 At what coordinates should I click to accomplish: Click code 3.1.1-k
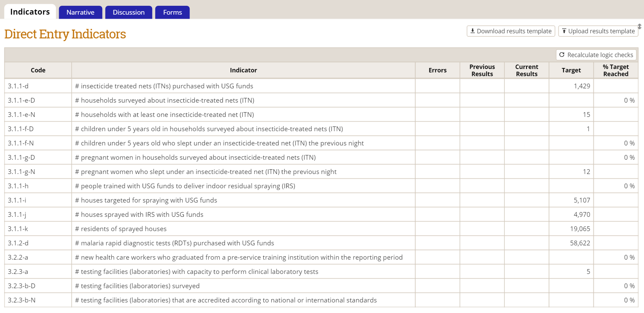18,229
